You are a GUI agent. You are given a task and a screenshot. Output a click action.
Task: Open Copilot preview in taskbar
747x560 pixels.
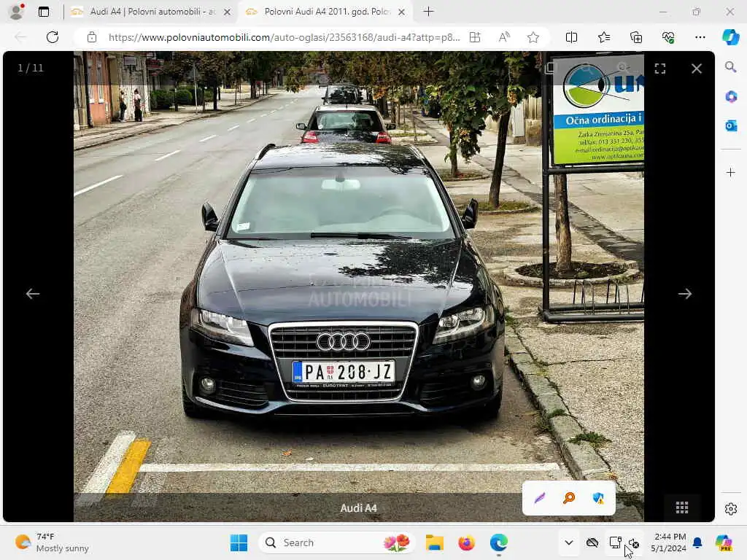tap(724, 542)
